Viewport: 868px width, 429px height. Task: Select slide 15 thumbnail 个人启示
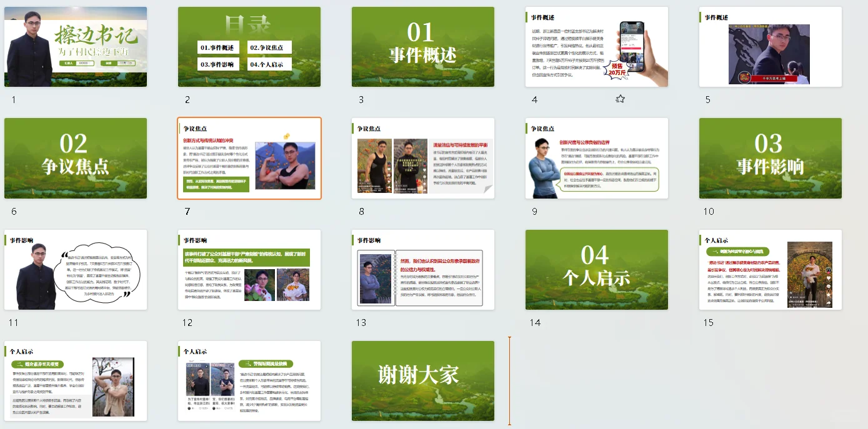[x=771, y=270]
